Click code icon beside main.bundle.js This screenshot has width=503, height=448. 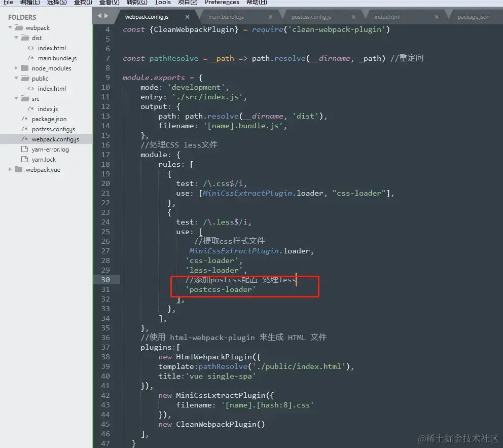31,58
